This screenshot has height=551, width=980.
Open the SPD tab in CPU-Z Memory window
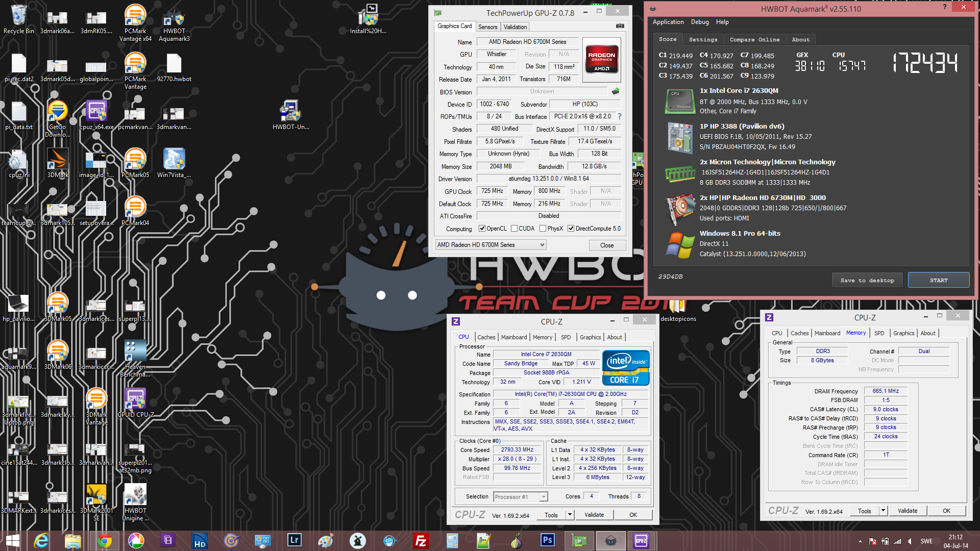pos(879,333)
